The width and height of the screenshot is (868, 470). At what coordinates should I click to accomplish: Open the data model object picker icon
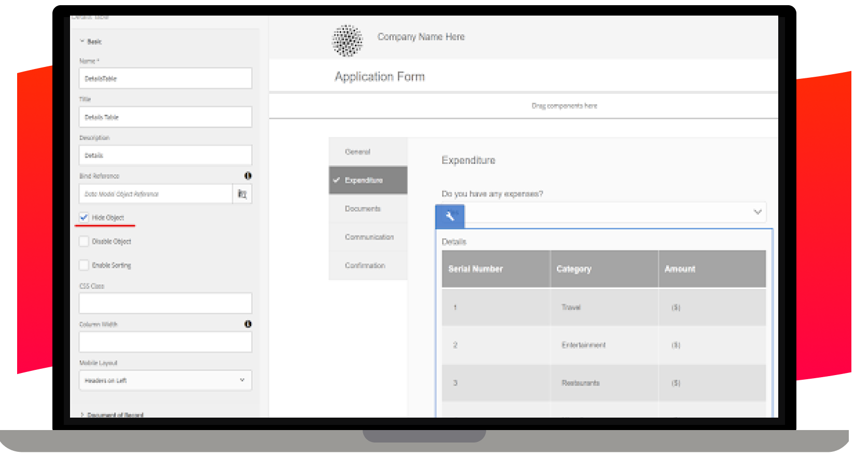point(242,193)
